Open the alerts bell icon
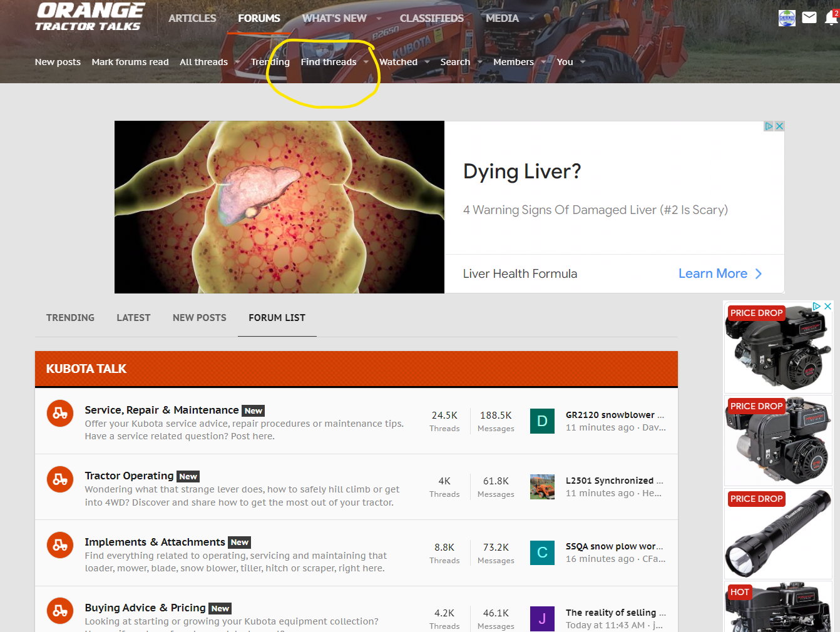This screenshot has width=840, height=632. click(831, 18)
